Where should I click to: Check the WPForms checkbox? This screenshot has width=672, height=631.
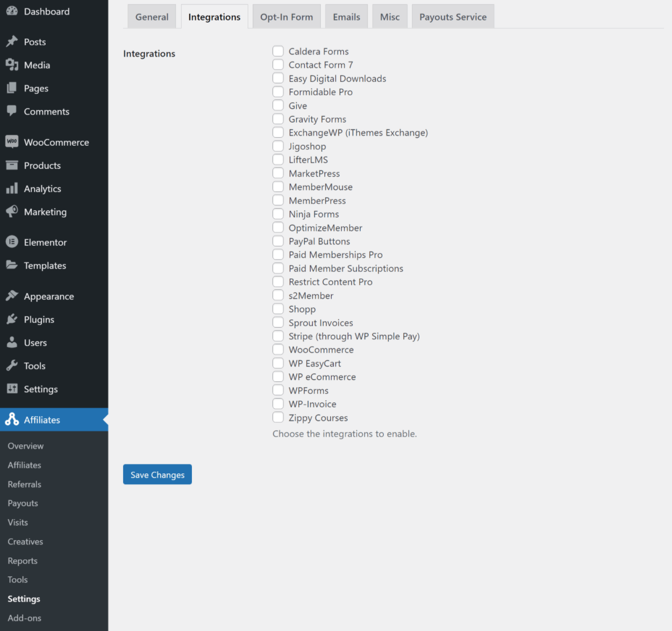point(278,390)
